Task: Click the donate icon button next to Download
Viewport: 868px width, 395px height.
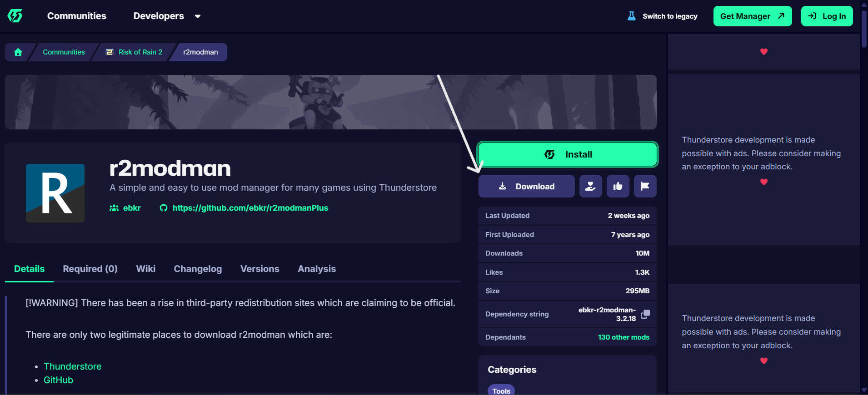Action: [590, 186]
